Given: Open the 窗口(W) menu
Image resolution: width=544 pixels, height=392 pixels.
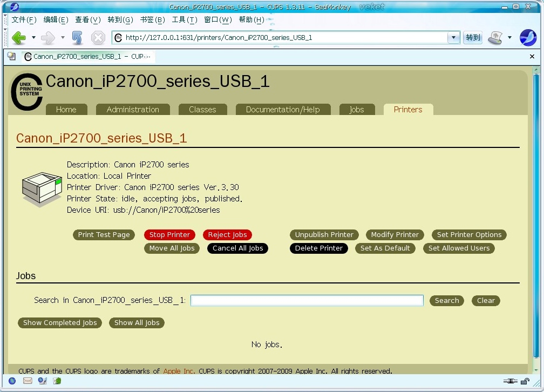Looking at the screenshot, I should (217, 20).
